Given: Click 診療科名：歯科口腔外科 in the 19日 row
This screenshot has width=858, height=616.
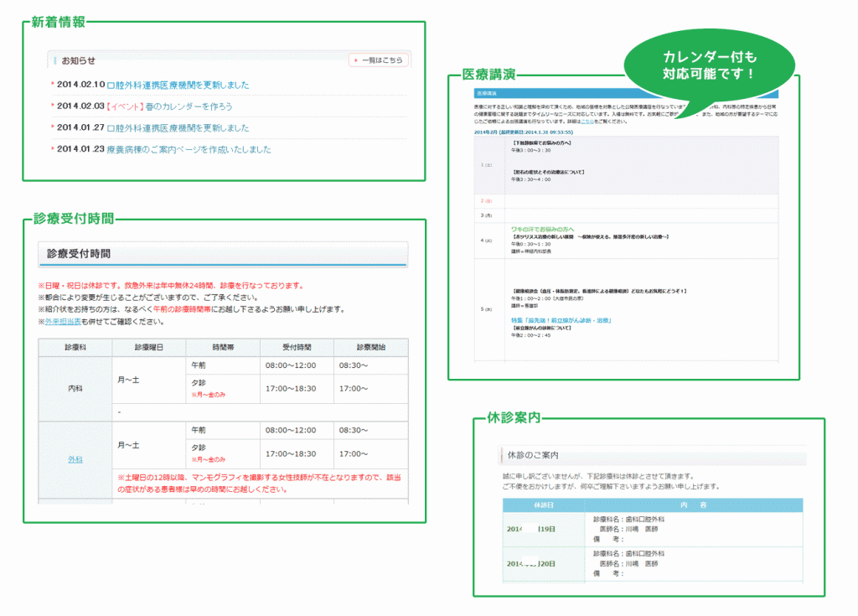Looking at the screenshot, I should (628, 519).
